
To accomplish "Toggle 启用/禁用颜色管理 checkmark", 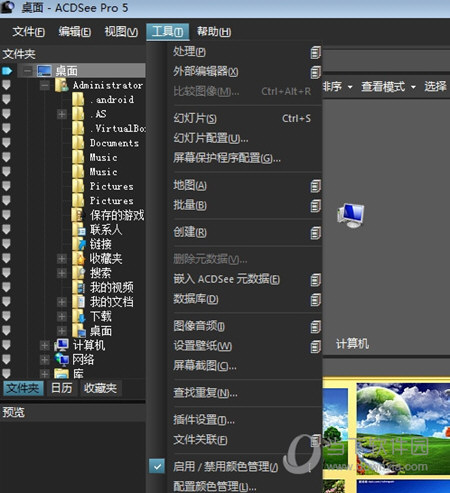I will tap(157, 467).
